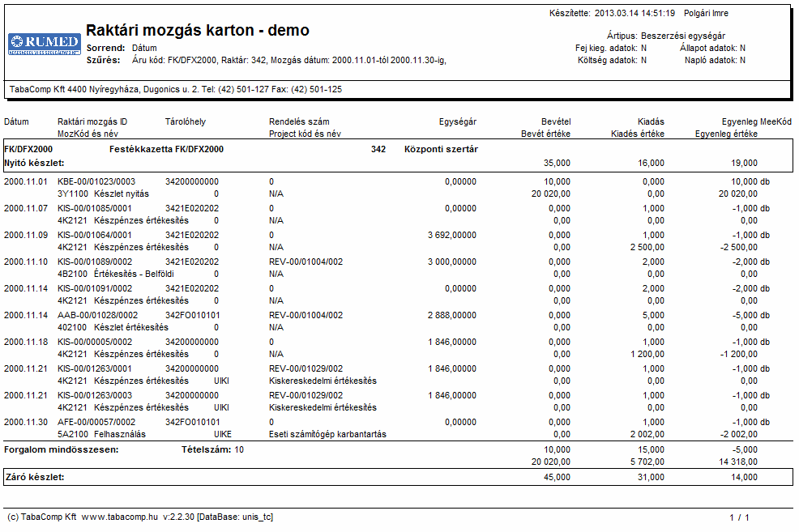Click movement ID KIS-00/01263/0001
Screen dimensions: 799x532
point(94,368)
